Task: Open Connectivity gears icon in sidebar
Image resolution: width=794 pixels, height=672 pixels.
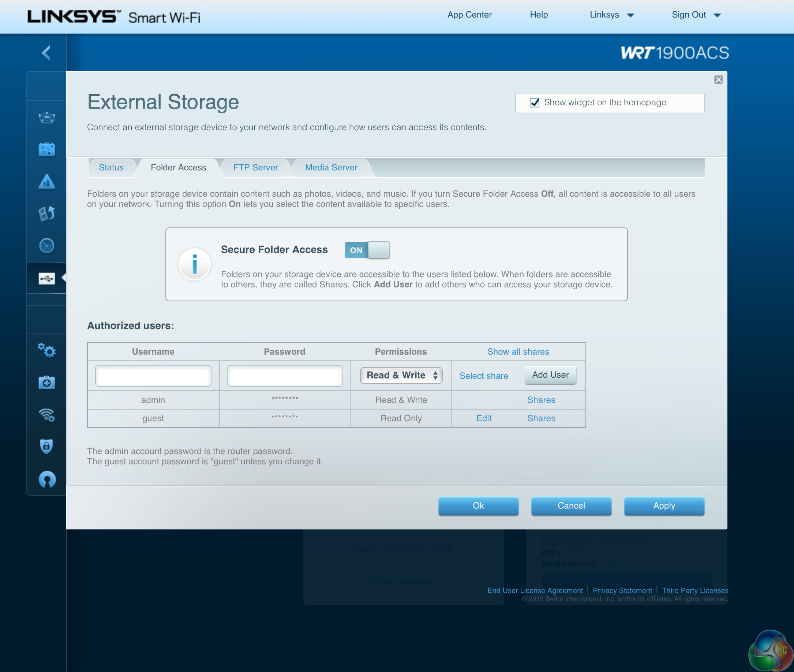Action: pos(46,350)
